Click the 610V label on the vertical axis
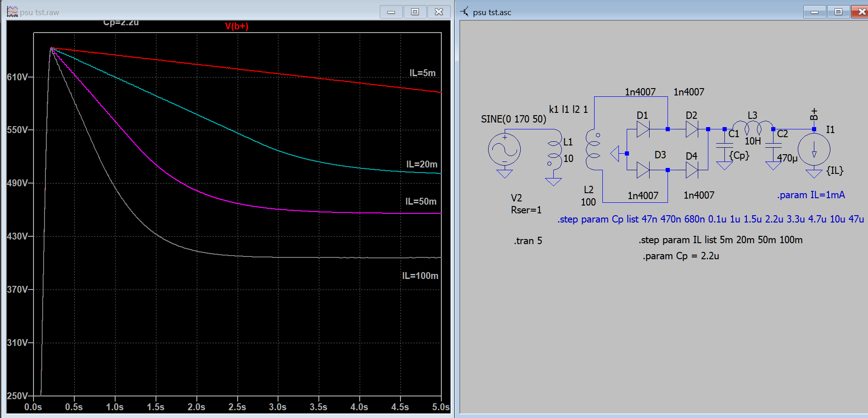 17,77
